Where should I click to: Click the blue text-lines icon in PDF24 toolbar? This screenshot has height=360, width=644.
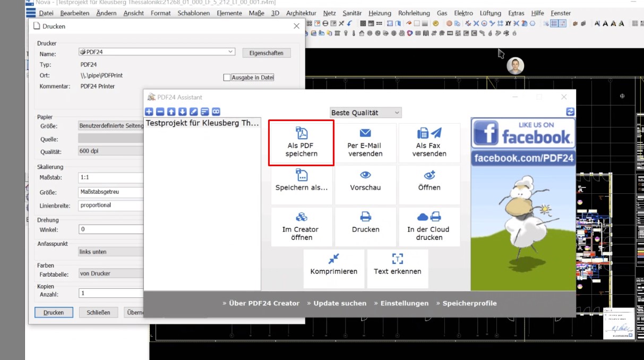(x=204, y=112)
